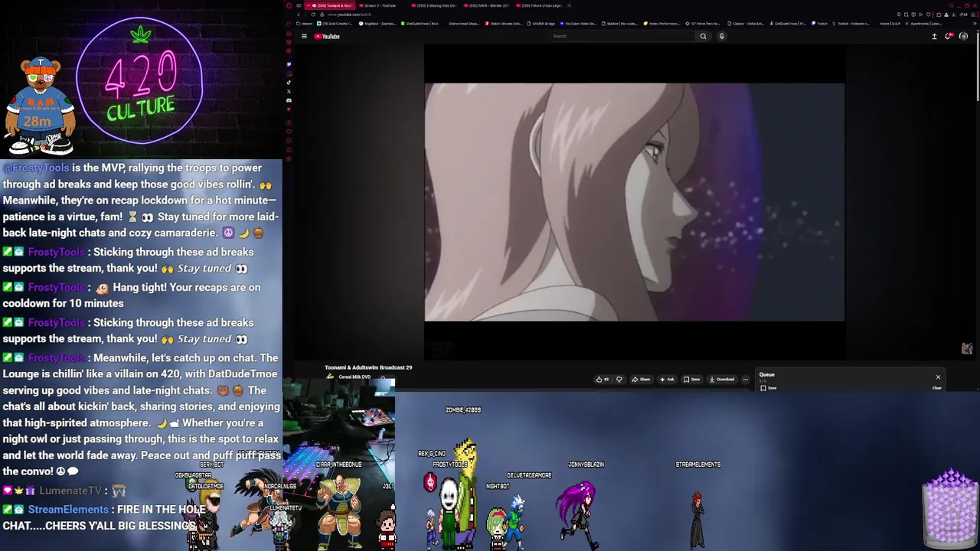Click the YouTube create upload icon
Image resolution: width=980 pixels, height=551 pixels.
coord(934,36)
